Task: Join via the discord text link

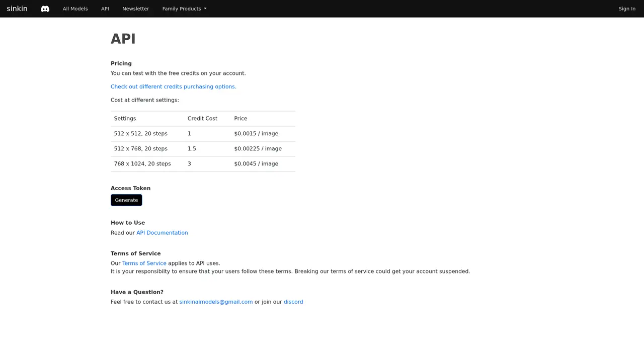Action: 293,302
